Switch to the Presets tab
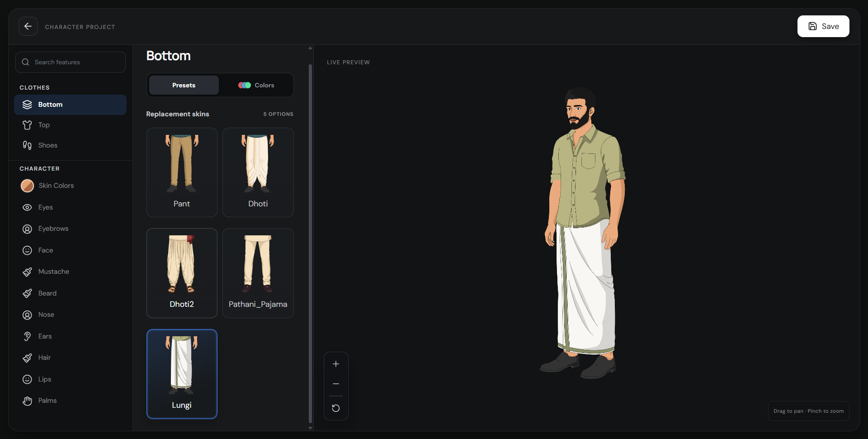Screen dimensions: 868x439 [x=184, y=85]
